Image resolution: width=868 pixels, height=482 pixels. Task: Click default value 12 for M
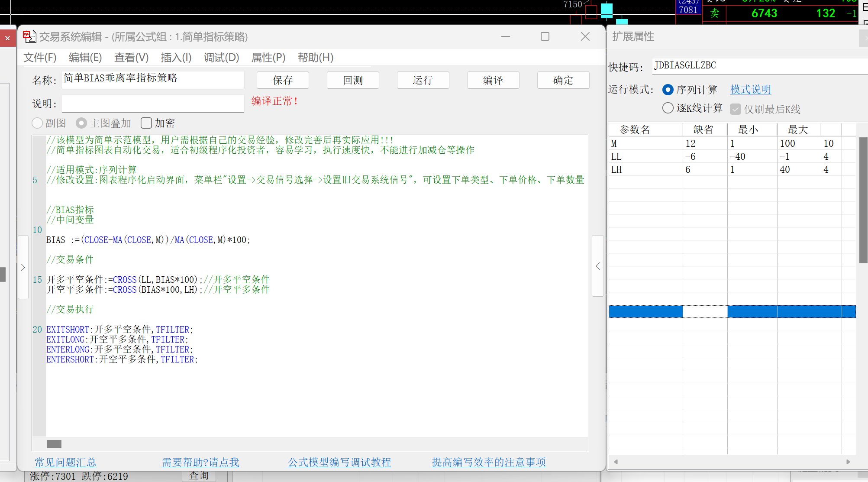point(705,143)
